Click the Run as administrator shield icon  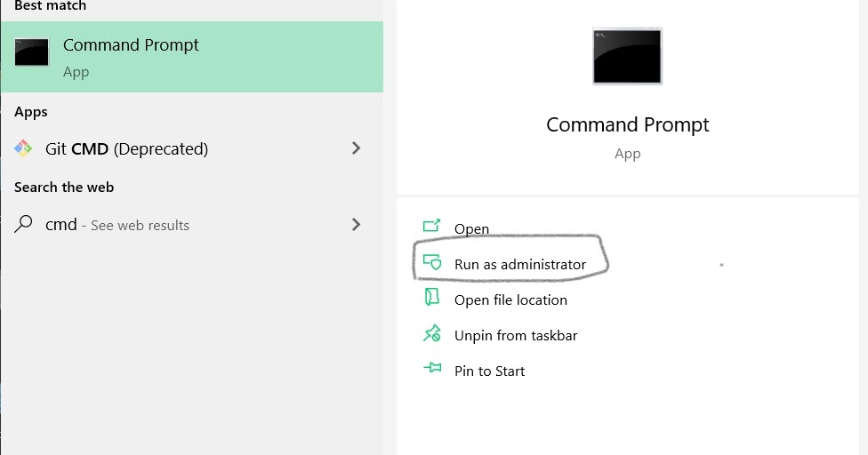pos(432,261)
